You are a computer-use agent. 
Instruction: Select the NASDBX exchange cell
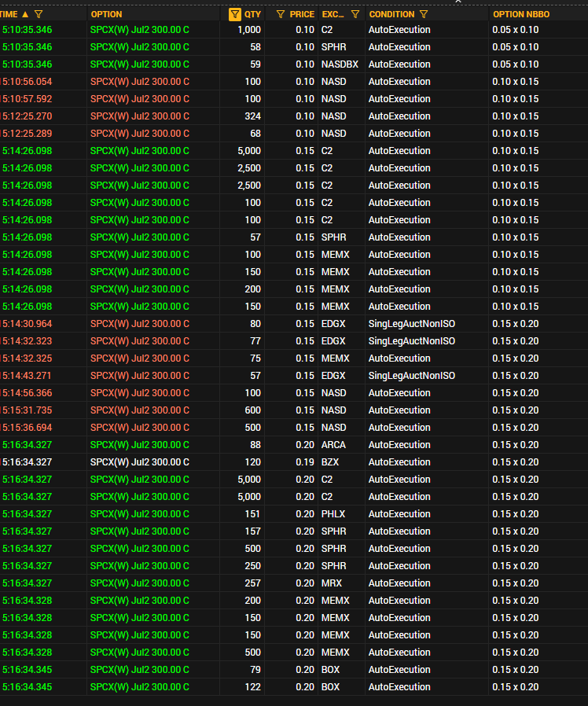[x=340, y=64]
